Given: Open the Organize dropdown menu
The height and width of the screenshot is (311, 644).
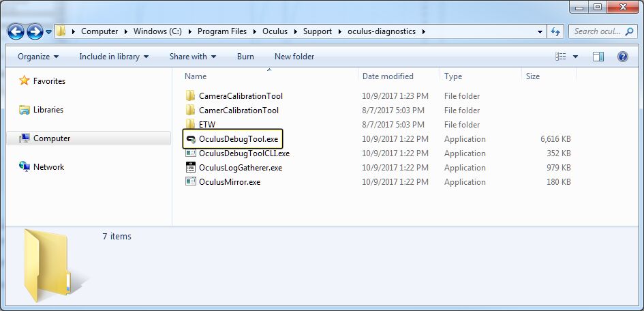Looking at the screenshot, I should (38, 57).
